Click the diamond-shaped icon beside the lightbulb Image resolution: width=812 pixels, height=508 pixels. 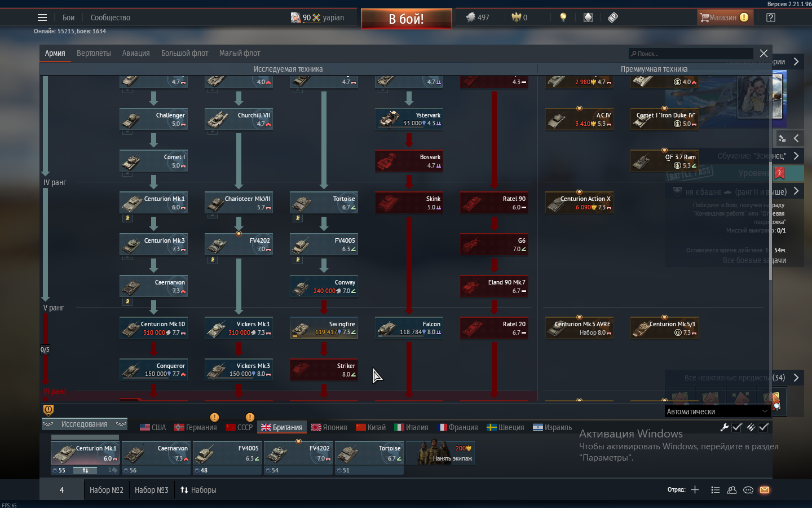[x=588, y=17]
